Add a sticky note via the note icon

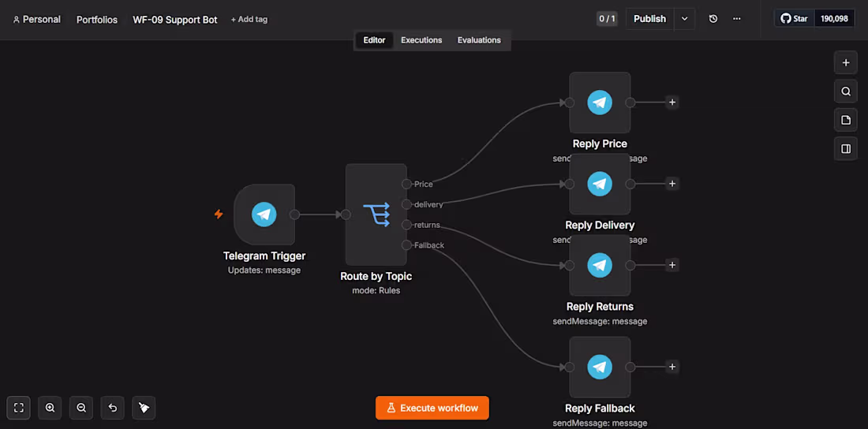[845, 120]
